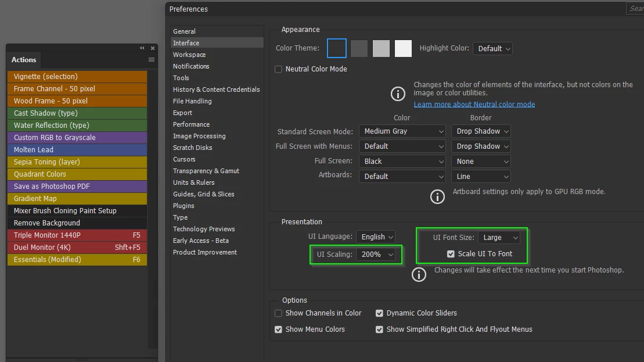Image resolution: width=644 pixels, height=362 pixels.
Task: Run the Molten Lead action
Action: coord(77,149)
